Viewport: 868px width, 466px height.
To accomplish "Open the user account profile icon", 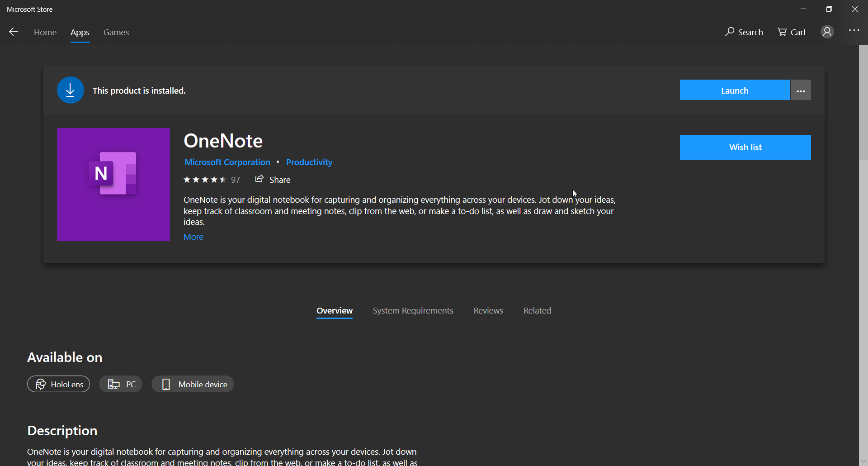I will (827, 32).
